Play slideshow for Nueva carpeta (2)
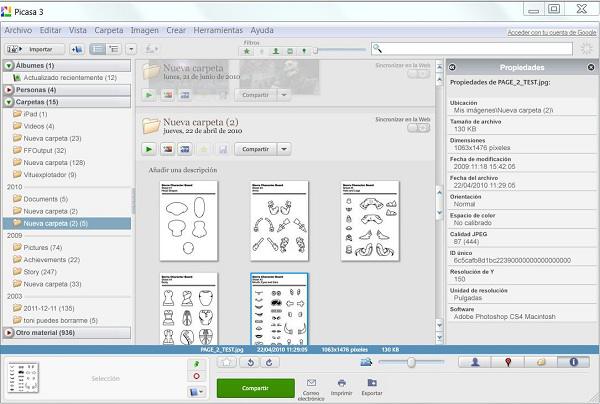 click(x=149, y=149)
